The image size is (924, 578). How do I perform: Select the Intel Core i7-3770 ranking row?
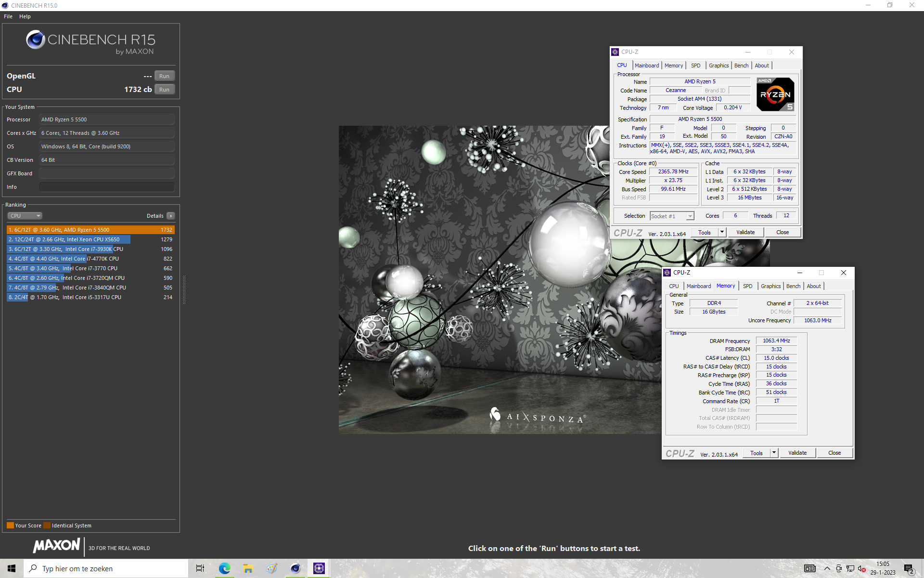point(90,268)
